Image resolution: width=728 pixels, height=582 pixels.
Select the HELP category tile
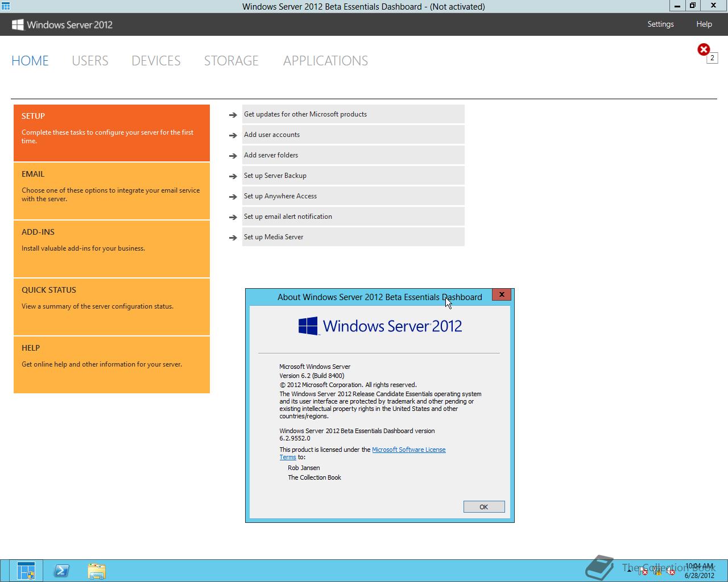(x=111, y=365)
